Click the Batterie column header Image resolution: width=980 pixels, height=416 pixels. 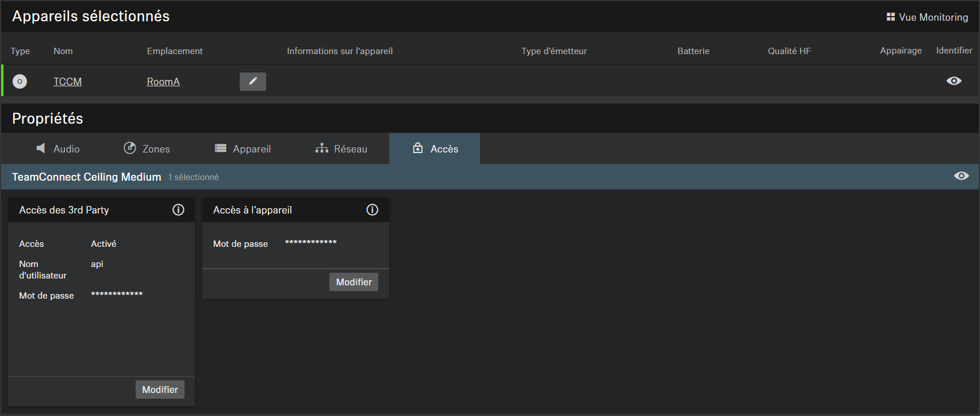(x=693, y=51)
